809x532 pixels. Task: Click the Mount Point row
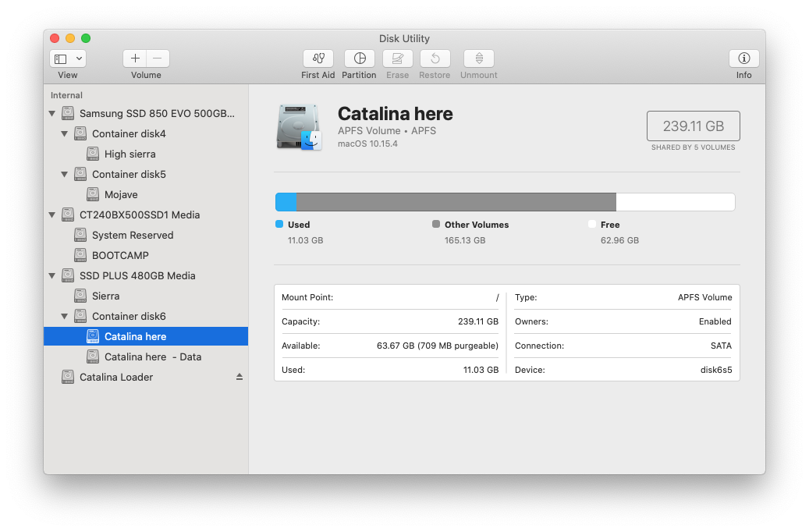[390, 298]
